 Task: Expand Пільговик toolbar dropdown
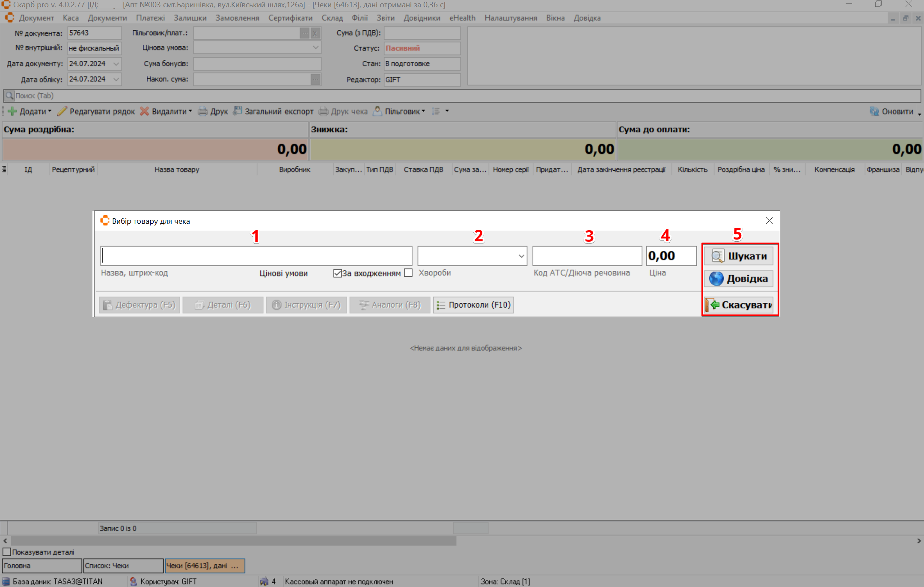point(423,111)
